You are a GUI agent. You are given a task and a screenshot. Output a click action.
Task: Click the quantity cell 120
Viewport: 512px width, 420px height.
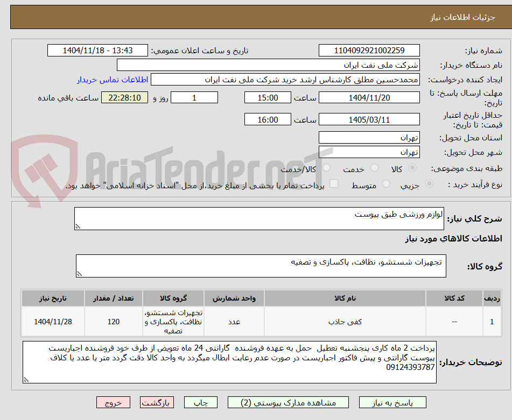pyautogui.click(x=113, y=322)
